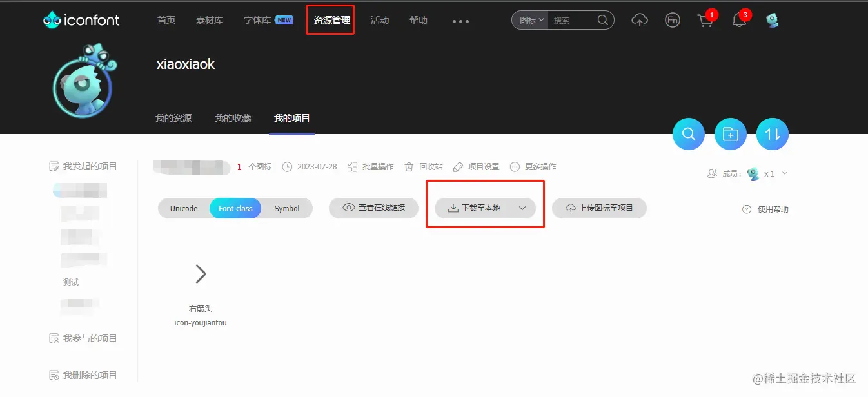
Task: Click the xiaoxiaok username
Action: coord(186,64)
